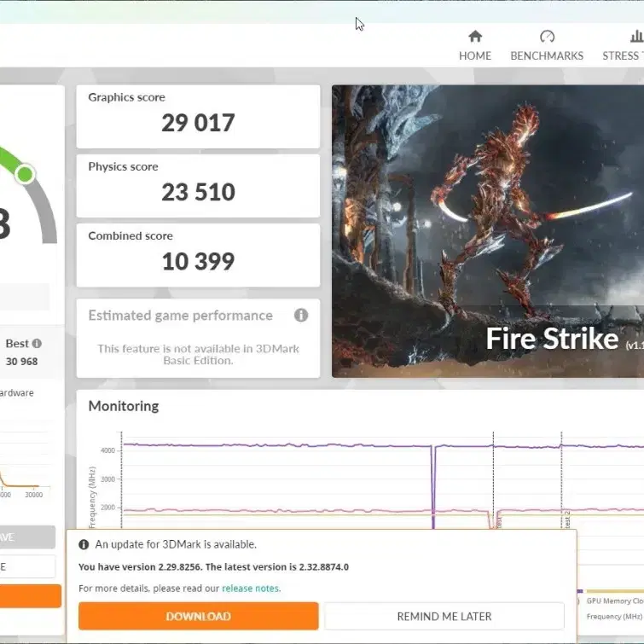644x644 pixels.
Task: Select the STRESS TESTS menu label
Action: click(623, 55)
